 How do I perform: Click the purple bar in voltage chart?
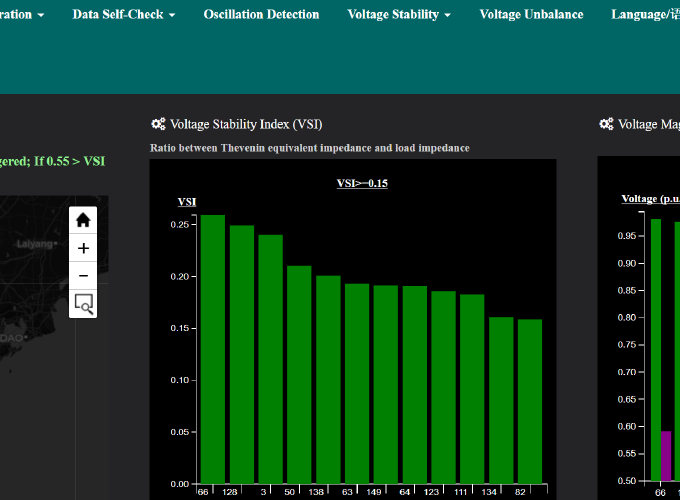[x=667, y=456]
